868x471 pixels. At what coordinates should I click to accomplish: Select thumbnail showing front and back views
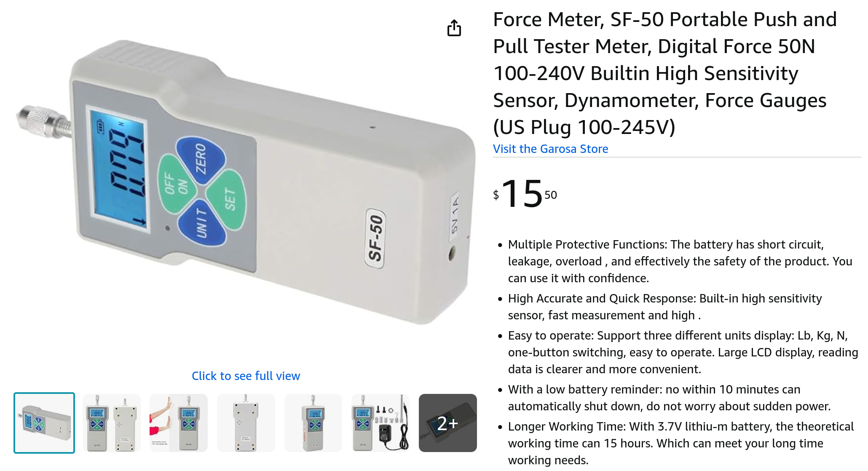point(111,423)
